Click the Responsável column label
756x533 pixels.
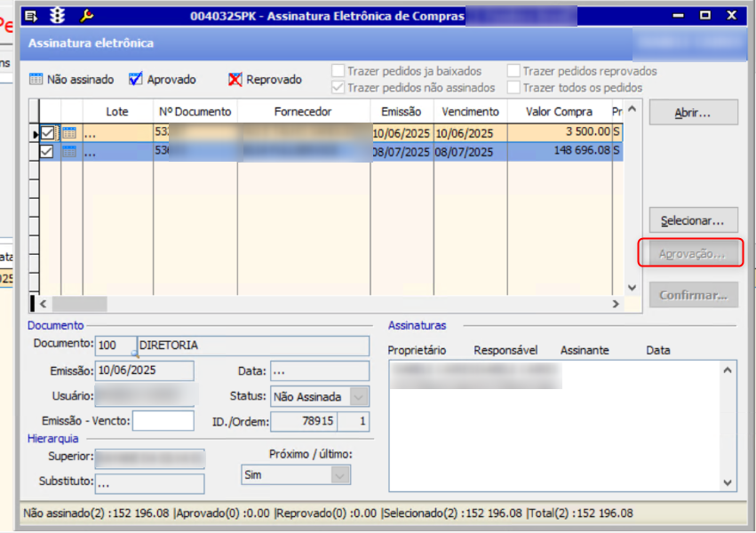[505, 350]
